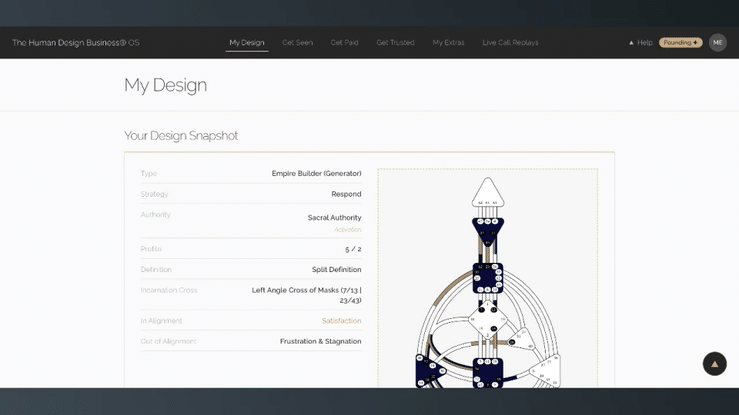Go to the Get Trusted tab
This screenshot has height=415, width=739.
395,42
